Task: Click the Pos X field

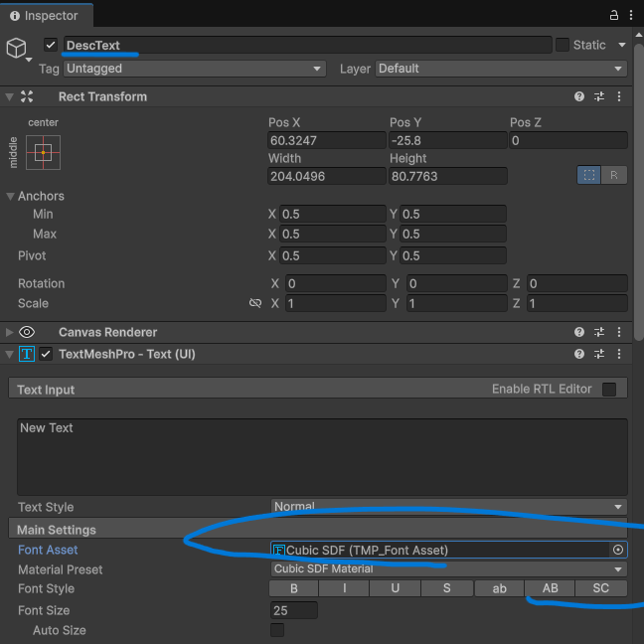Action: coord(327,140)
